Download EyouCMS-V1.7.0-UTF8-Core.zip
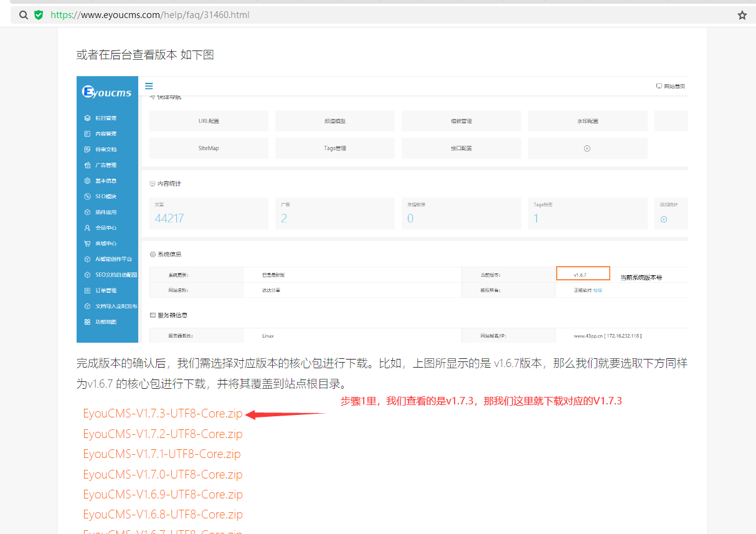 click(x=163, y=474)
